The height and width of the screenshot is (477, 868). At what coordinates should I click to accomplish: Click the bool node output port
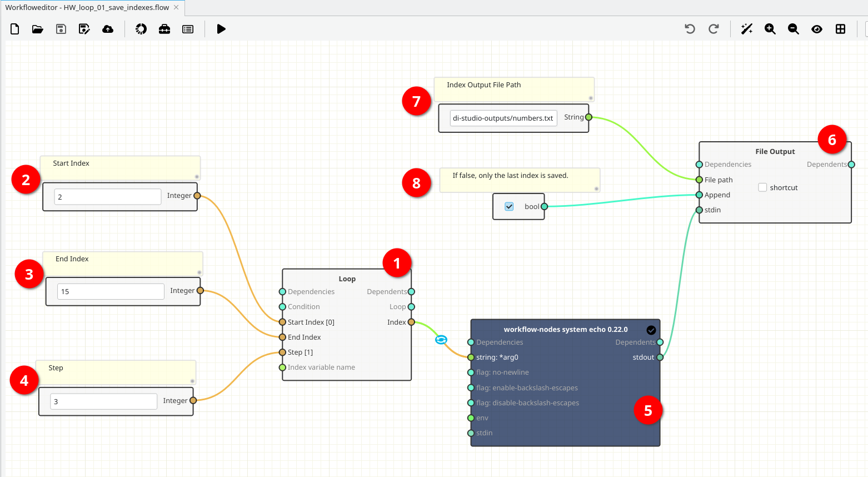(544, 206)
